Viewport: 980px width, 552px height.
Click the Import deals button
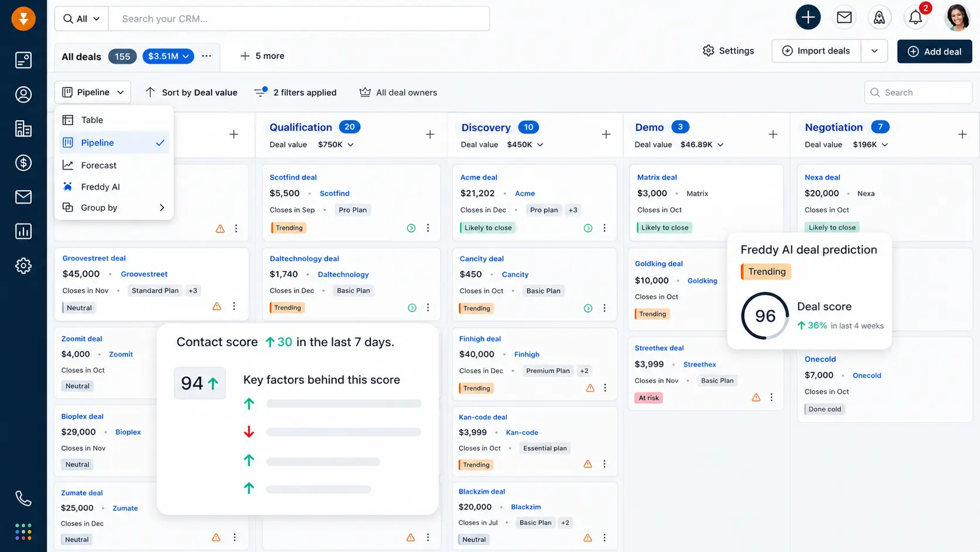coord(816,51)
